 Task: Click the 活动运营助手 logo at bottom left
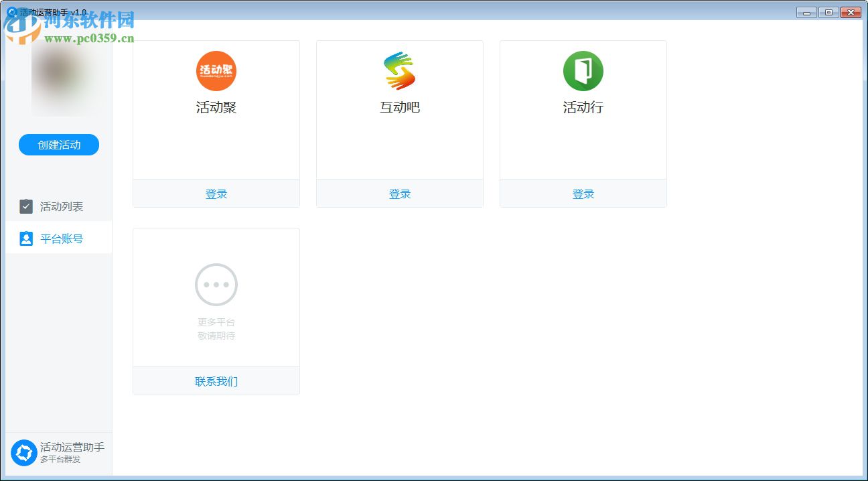24,453
